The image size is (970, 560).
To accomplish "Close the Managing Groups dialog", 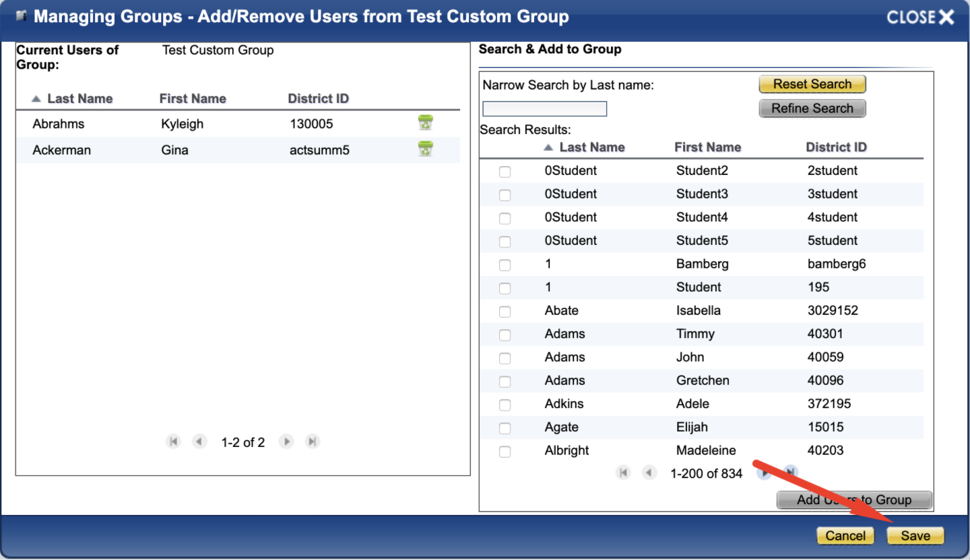I will click(x=920, y=17).
